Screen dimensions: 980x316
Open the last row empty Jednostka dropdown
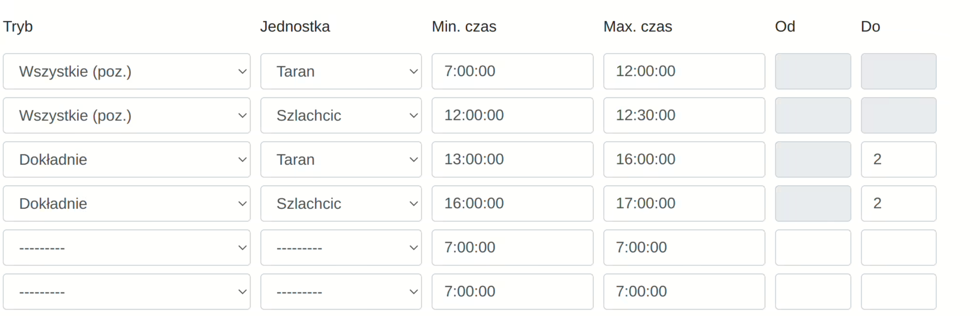[341, 292]
